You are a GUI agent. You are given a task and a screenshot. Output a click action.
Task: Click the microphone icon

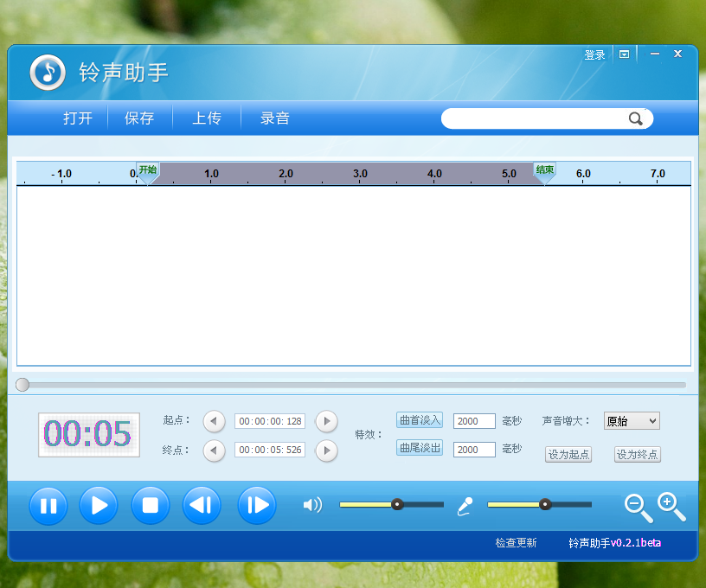(x=465, y=506)
